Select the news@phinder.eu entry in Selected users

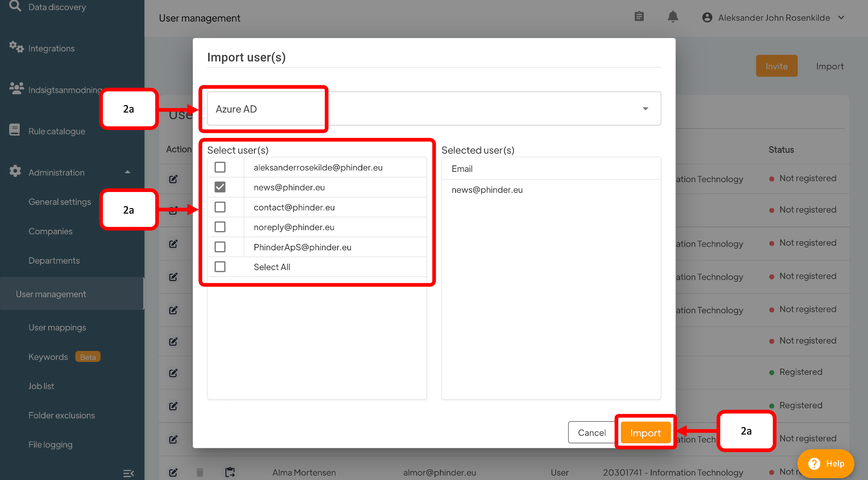(x=487, y=190)
